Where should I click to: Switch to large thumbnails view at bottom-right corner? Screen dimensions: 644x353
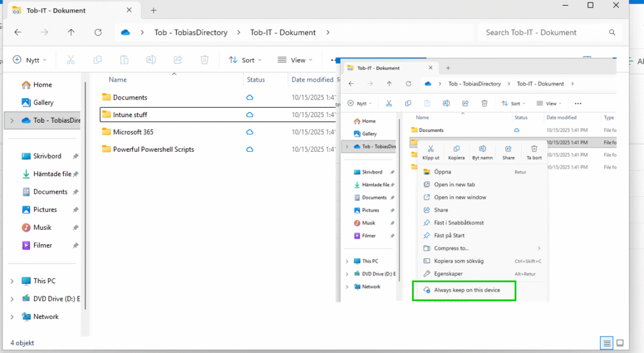620,343
